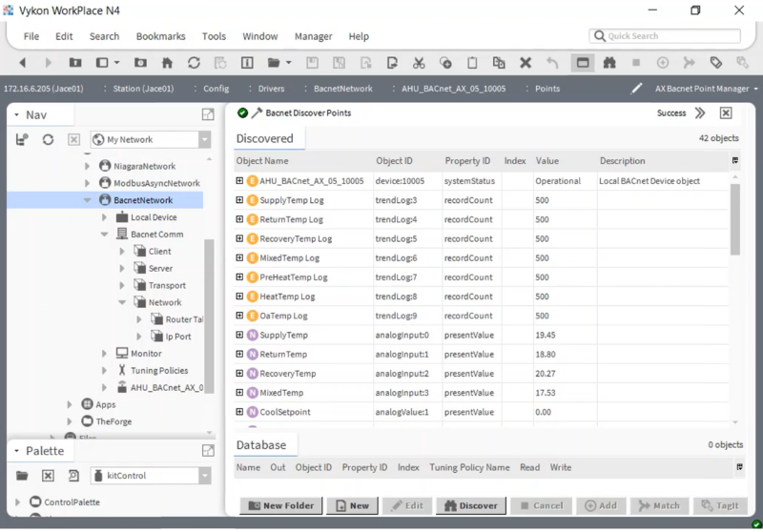
Task: Click the Tag toolbar icon
Action: 716,63
